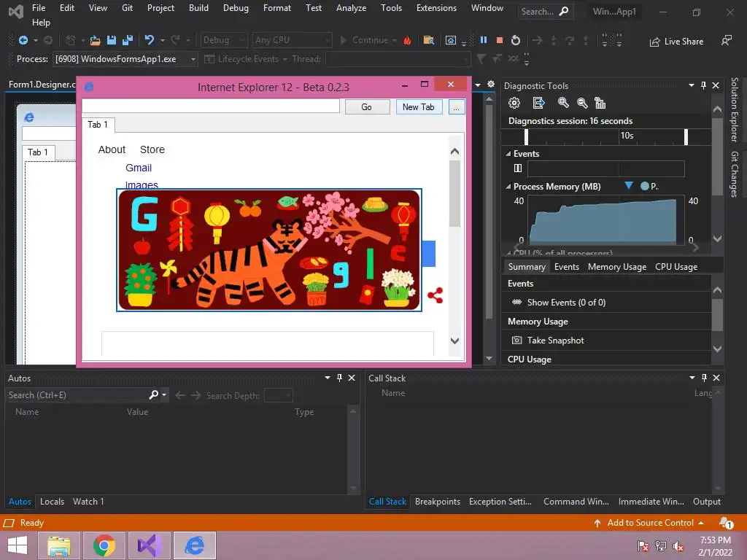Collapse the Events section in Diagnostic Tools
The height and width of the screenshot is (560, 747).
508,154
